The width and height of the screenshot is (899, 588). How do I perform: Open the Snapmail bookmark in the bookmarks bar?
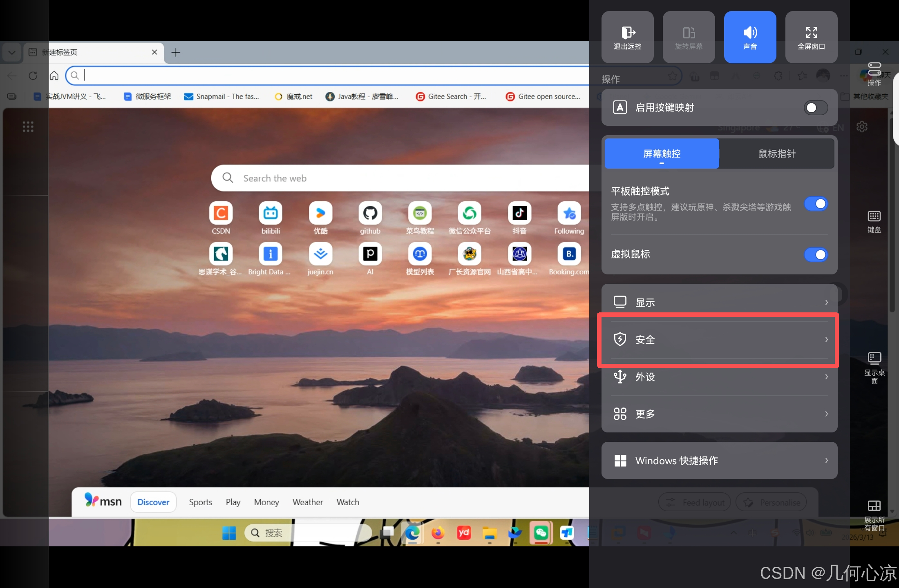click(x=221, y=97)
